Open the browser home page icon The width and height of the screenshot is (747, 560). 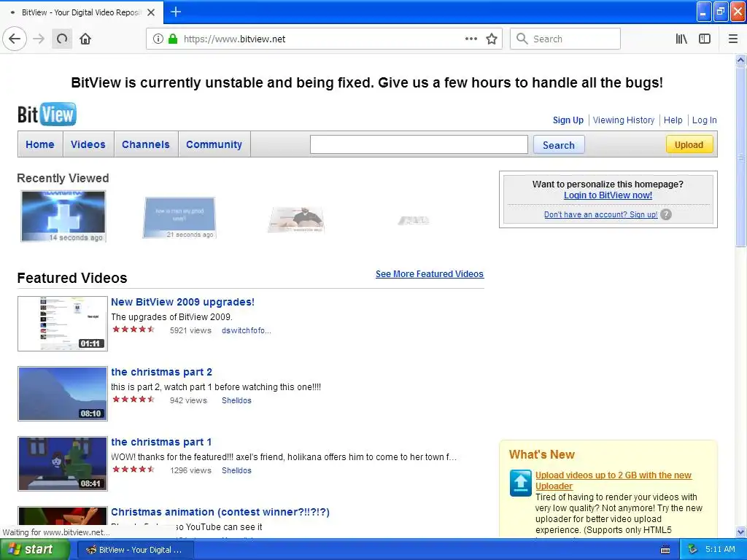(85, 39)
